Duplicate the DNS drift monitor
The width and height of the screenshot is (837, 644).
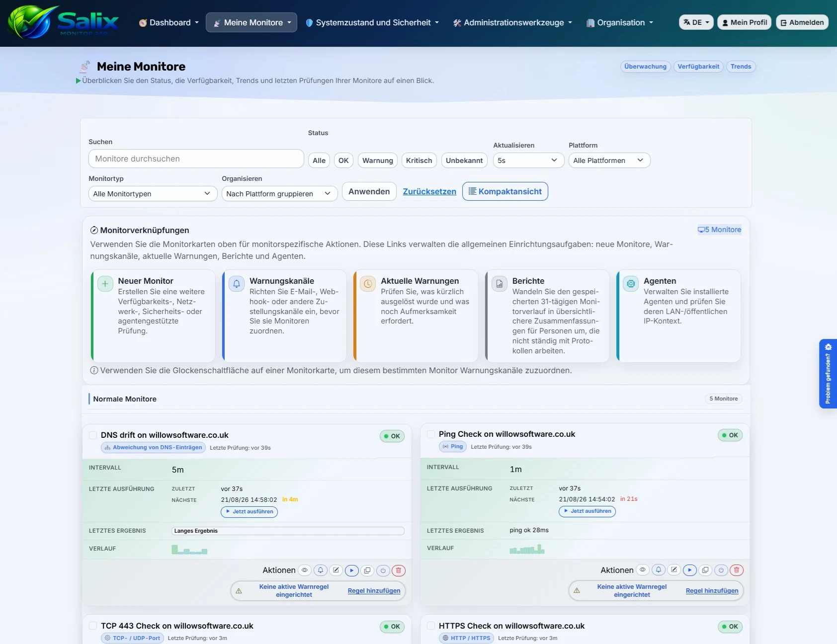367,570
